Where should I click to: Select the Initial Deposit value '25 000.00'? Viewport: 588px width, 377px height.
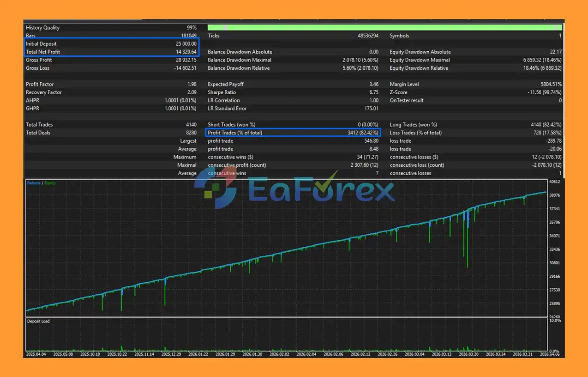click(186, 44)
